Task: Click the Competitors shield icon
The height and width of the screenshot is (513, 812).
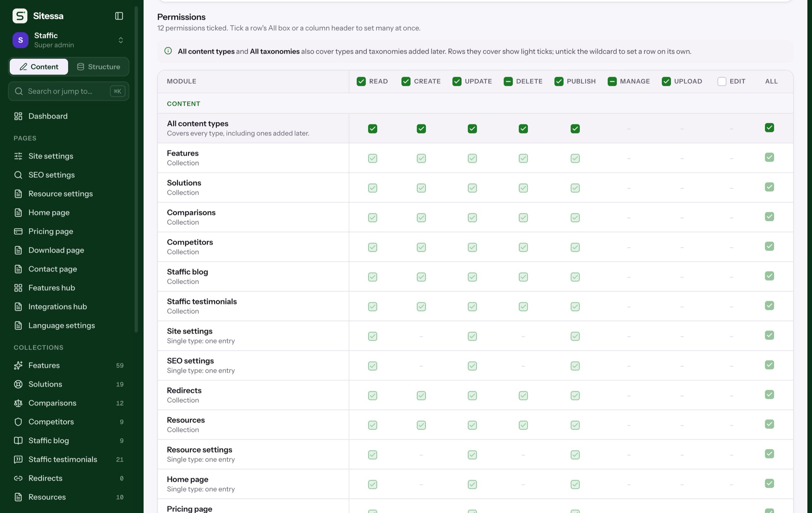Action: pyautogui.click(x=18, y=422)
